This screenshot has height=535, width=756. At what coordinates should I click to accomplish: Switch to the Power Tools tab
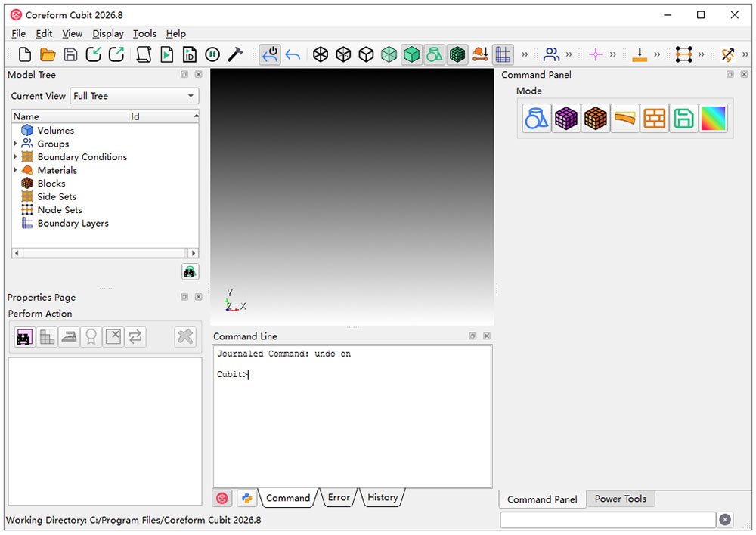[621, 499]
